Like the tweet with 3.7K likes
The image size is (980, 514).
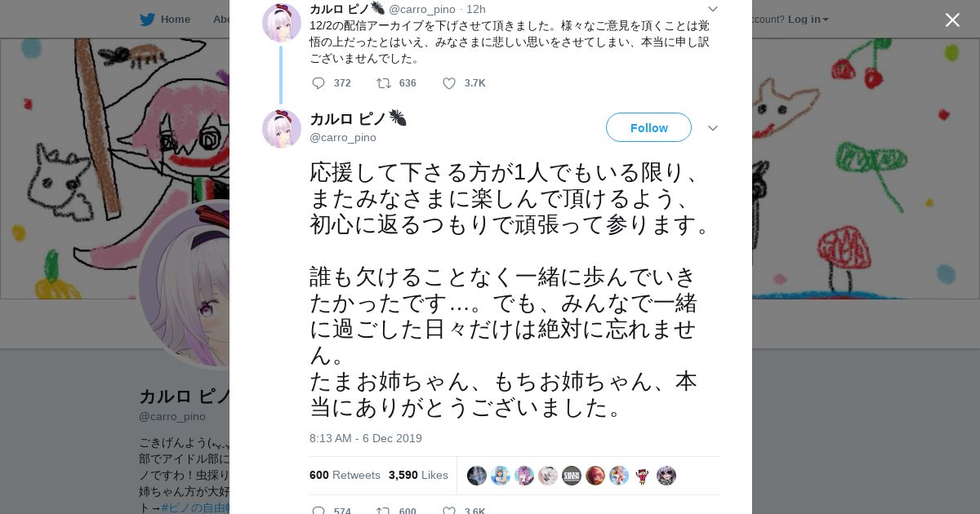(x=449, y=83)
